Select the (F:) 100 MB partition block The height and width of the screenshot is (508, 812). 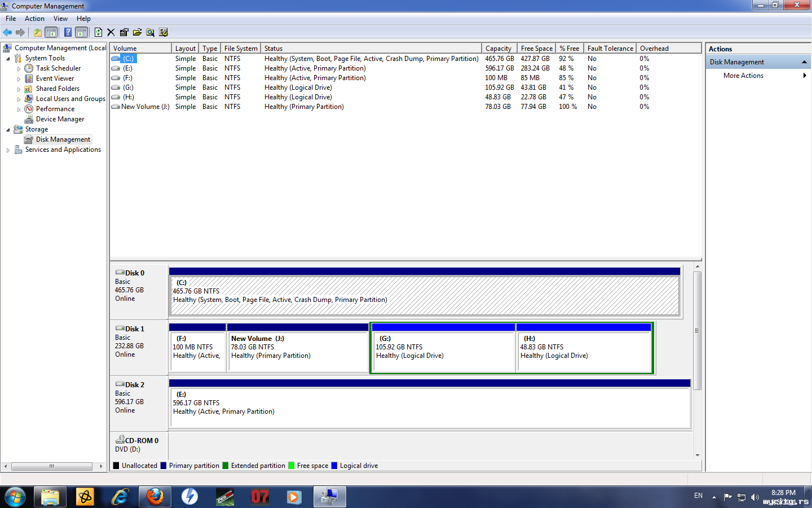pos(197,348)
